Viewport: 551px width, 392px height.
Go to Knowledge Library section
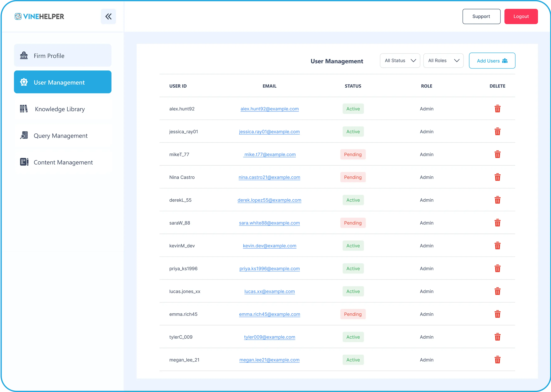(63, 109)
